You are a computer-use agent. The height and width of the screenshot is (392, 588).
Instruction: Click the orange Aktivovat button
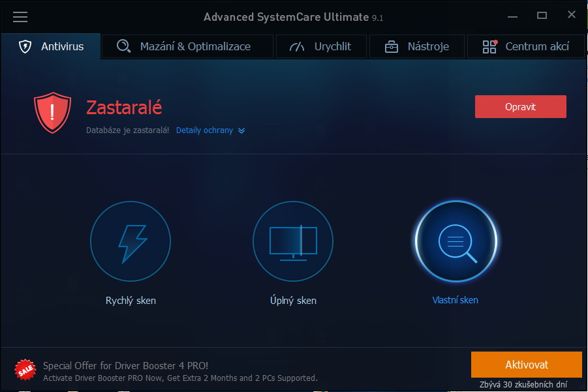(x=527, y=365)
